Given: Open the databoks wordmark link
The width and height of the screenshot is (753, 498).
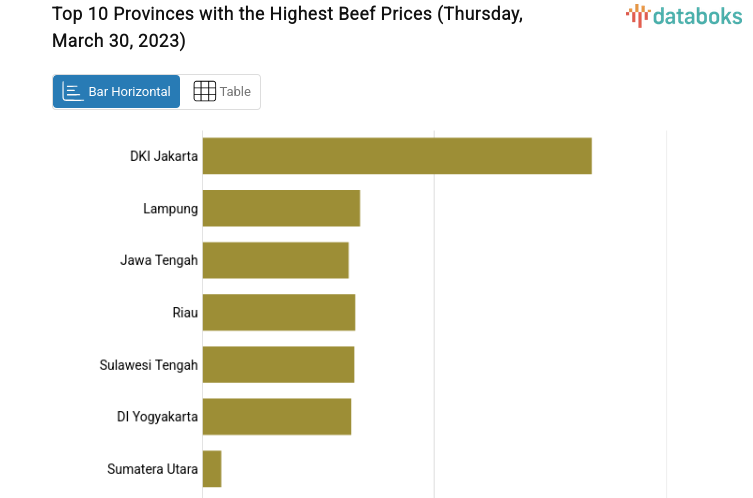Looking at the screenshot, I should [696, 15].
